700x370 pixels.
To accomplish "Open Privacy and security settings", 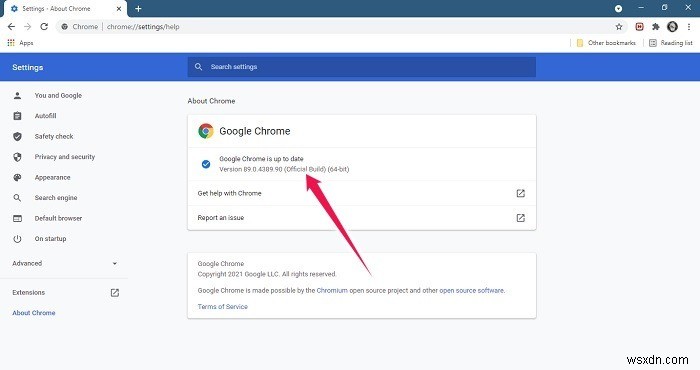I will click(65, 157).
